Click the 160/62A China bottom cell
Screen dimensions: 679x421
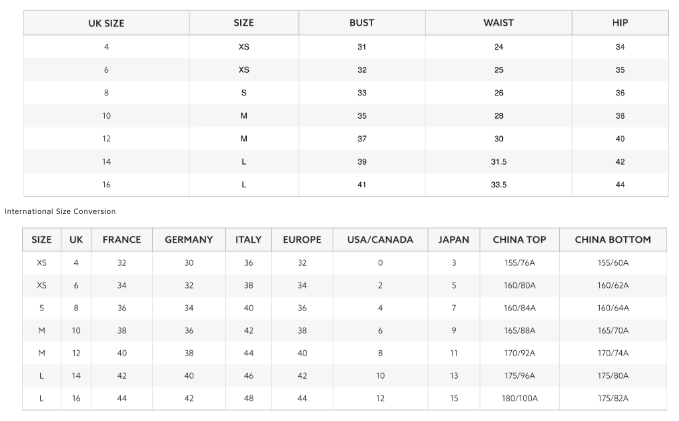click(x=613, y=285)
